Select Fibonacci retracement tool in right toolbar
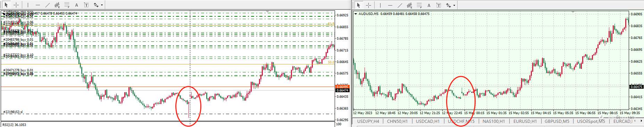Viewport: 644px width, 127px height. [419, 5]
